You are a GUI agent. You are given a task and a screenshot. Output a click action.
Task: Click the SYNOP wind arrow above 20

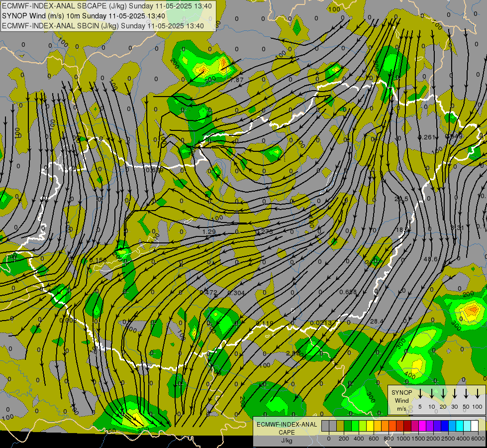(443, 394)
